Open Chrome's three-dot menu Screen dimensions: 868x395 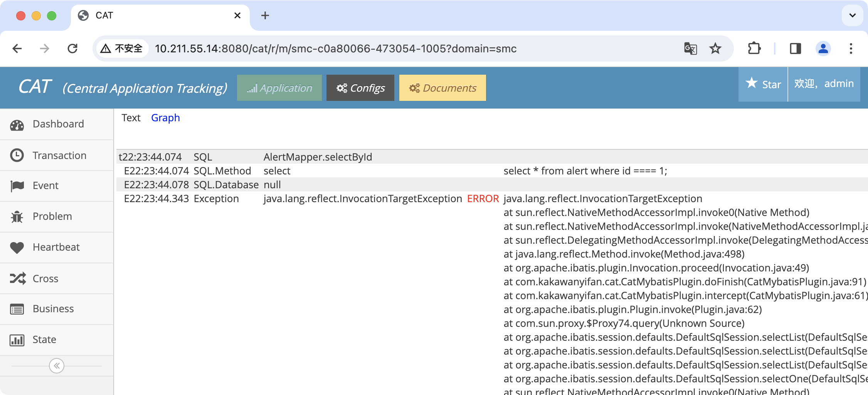[851, 49]
